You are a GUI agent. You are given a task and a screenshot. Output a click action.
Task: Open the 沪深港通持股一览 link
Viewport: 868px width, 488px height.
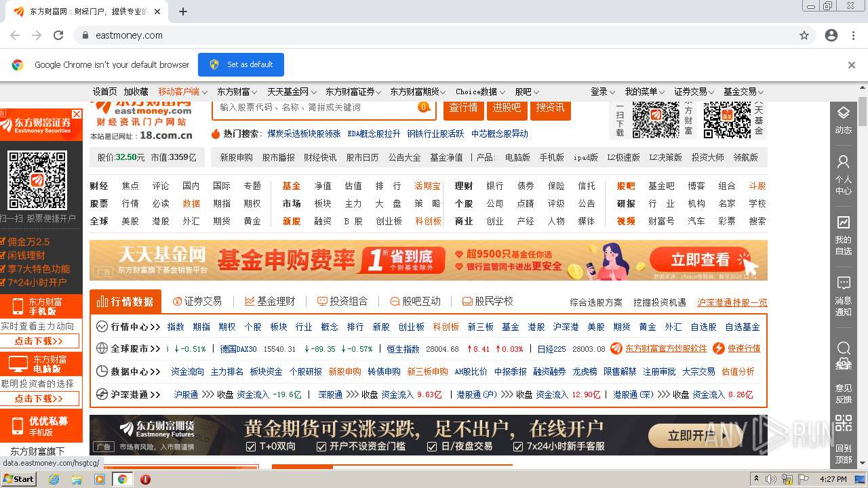732,302
